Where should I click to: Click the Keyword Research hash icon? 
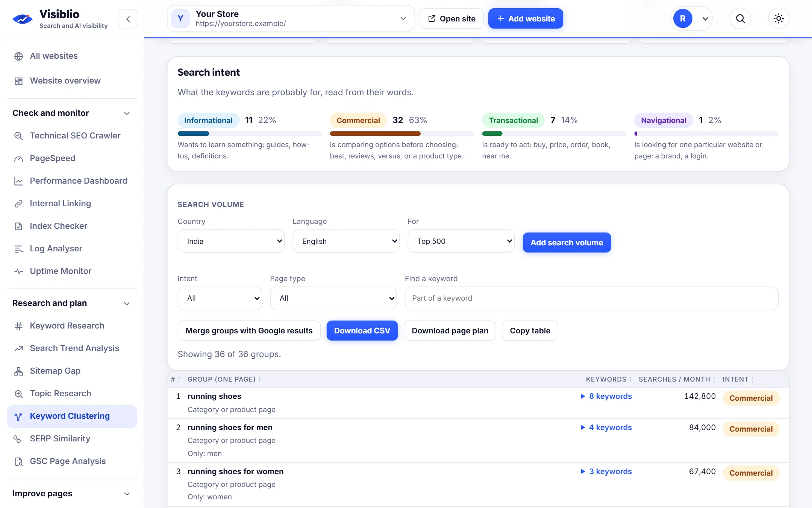click(18, 326)
